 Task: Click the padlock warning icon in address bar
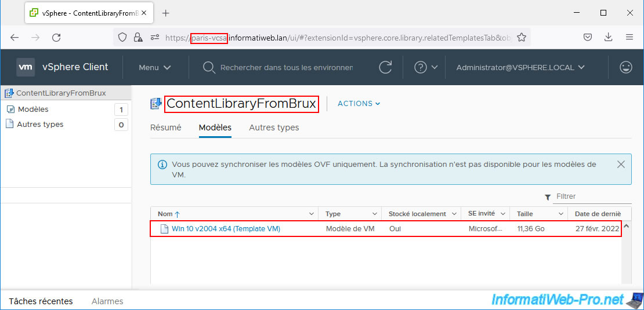138,38
